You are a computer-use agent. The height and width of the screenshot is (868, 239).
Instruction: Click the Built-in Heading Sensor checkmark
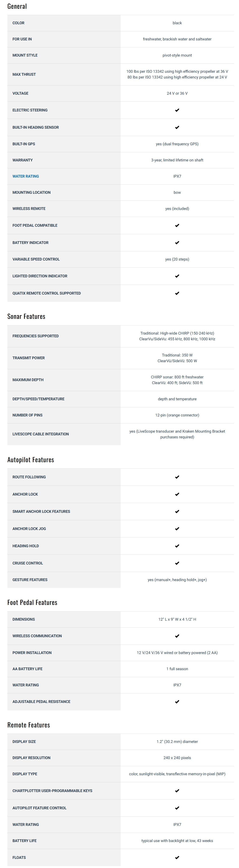pos(177,127)
